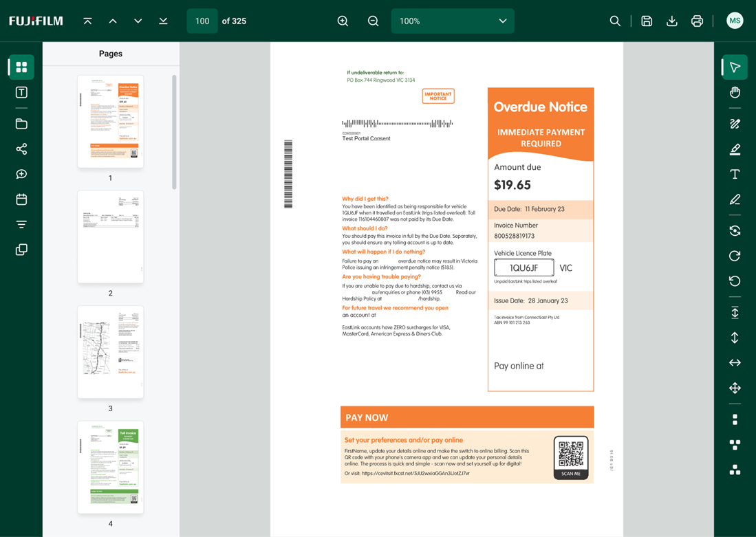
Task: Click the Print icon
Action: click(x=697, y=21)
